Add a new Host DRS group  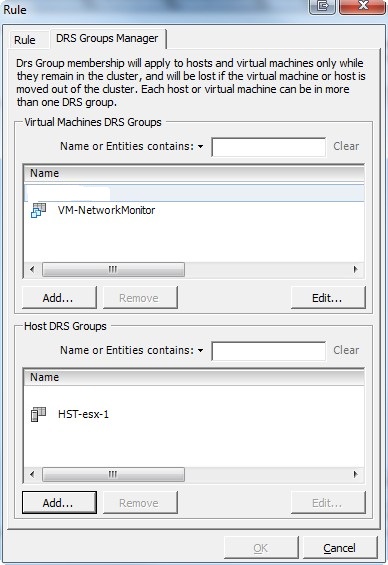coord(59,502)
